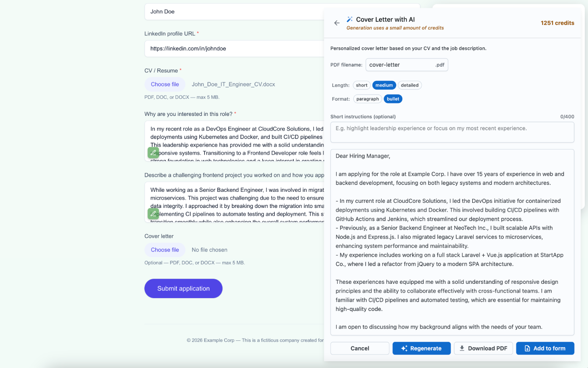Confirm bullet format is selected

coord(393,99)
